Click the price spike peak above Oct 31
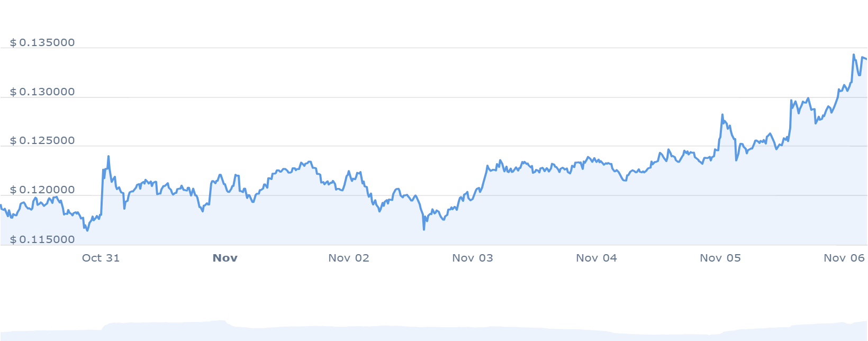This screenshot has width=868, height=341. [x=108, y=156]
